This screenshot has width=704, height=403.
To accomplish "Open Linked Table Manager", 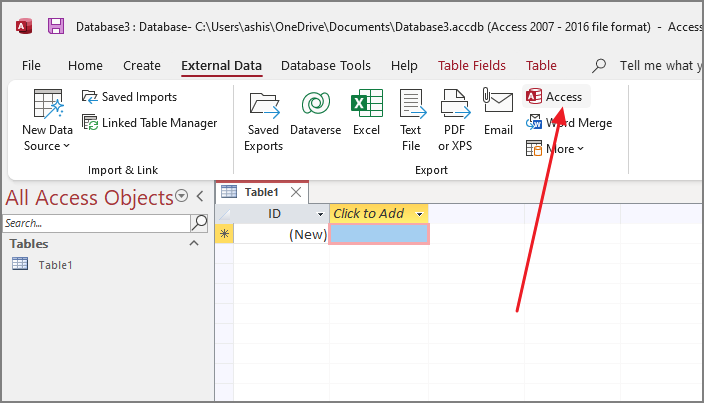I will tap(149, 123).
